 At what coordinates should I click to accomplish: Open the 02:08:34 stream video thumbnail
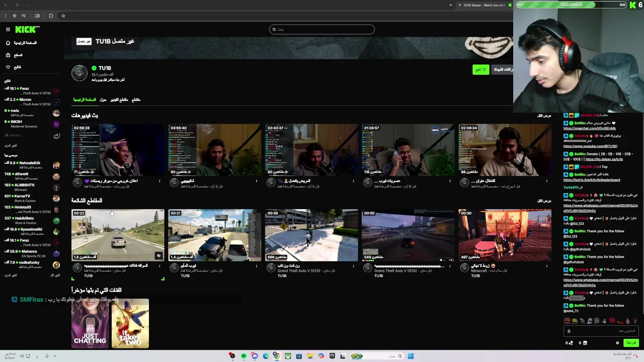(505, 150)
